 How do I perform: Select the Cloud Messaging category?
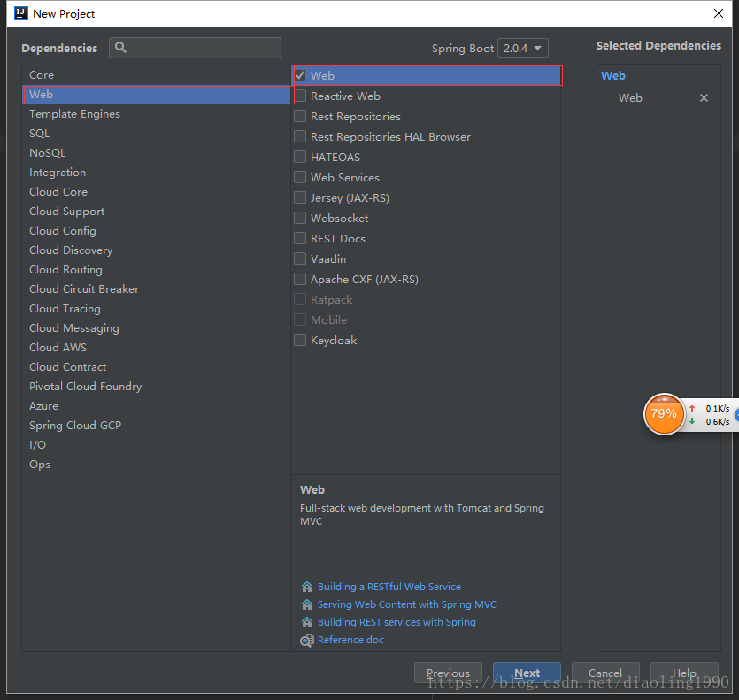pyautogui.click(x=156, y=328)
